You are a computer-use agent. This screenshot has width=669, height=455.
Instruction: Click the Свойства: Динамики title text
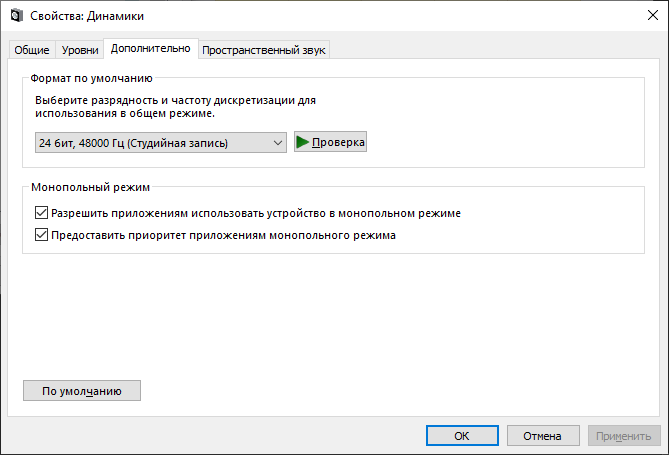tap(87, 14)
